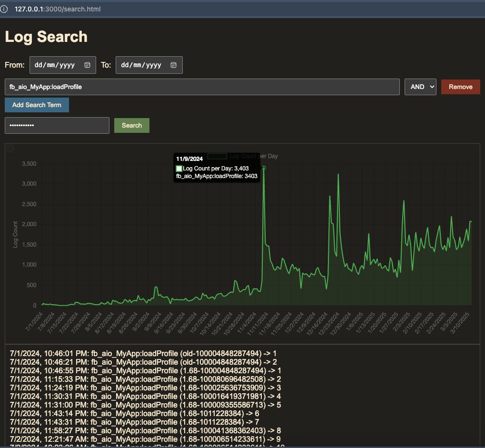Click the fb_aio_MyApp:loadProfile search term field
This screenshot has height=448, width=485.
click(x=202, y=87)
